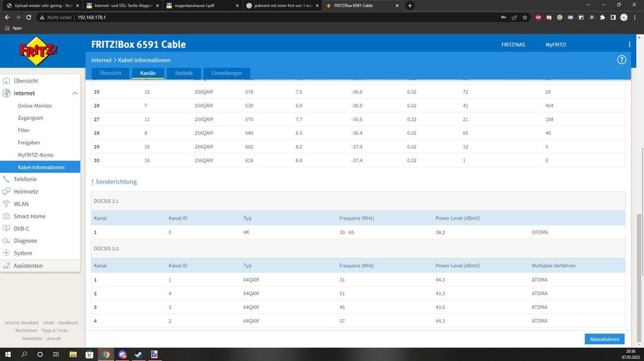
Task: Click the Heimnetz network icon
Action: click(x=6, y=191)
